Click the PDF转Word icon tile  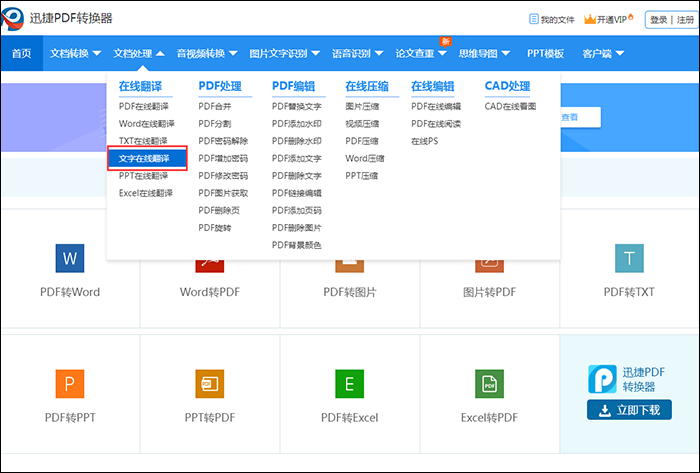tap(70, 260)
